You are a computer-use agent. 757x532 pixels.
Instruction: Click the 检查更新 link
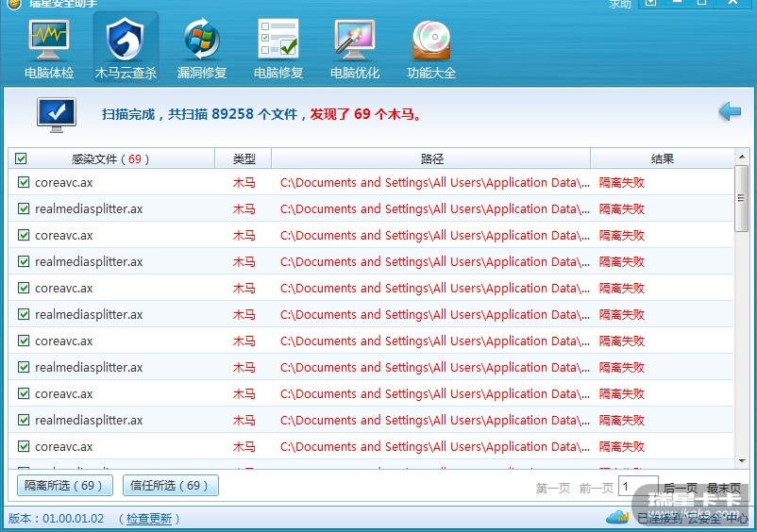(149, 519)
